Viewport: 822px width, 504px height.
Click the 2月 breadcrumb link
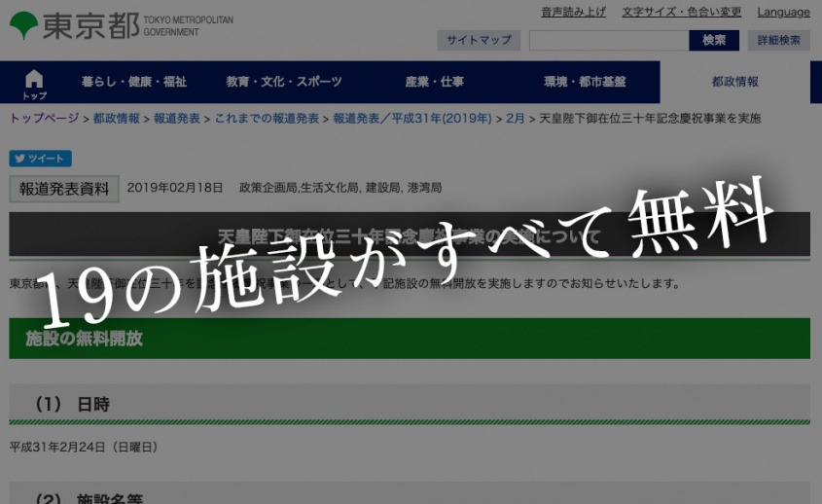(515, 119)
